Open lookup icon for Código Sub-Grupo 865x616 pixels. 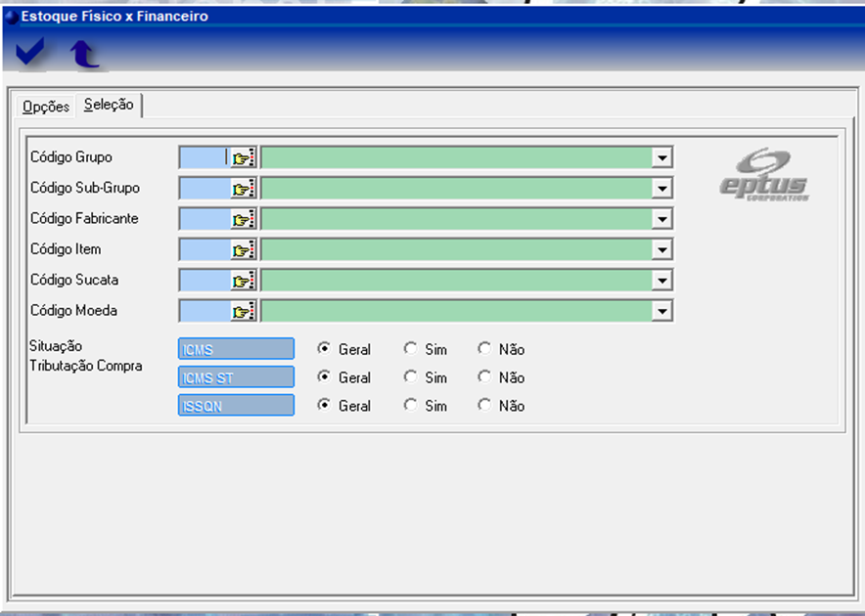[x=243, y=189]
